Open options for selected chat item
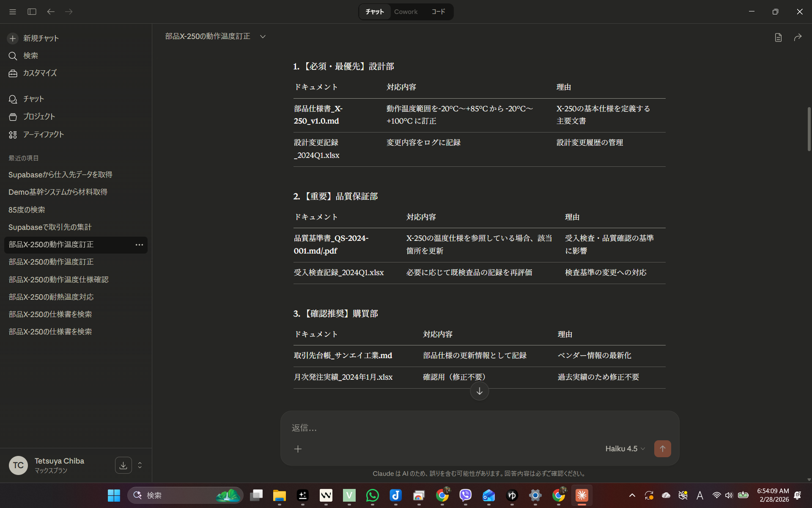This screenshot has width=812, height=508. pyautogui.click(x=139, y=245)
